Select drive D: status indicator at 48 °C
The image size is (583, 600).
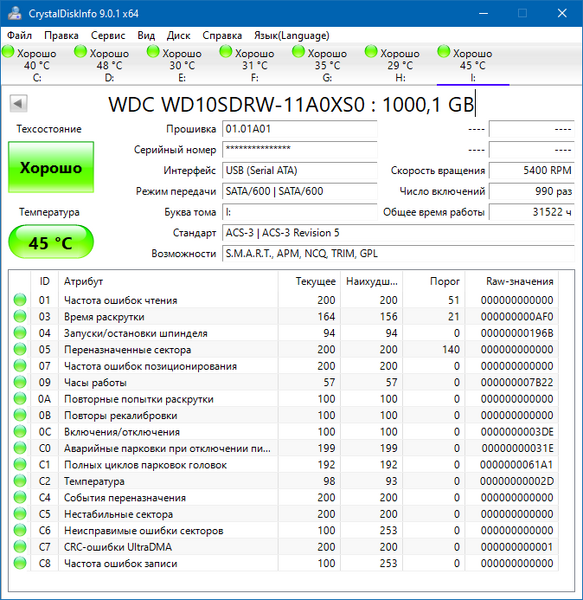(x=102, y=64)
